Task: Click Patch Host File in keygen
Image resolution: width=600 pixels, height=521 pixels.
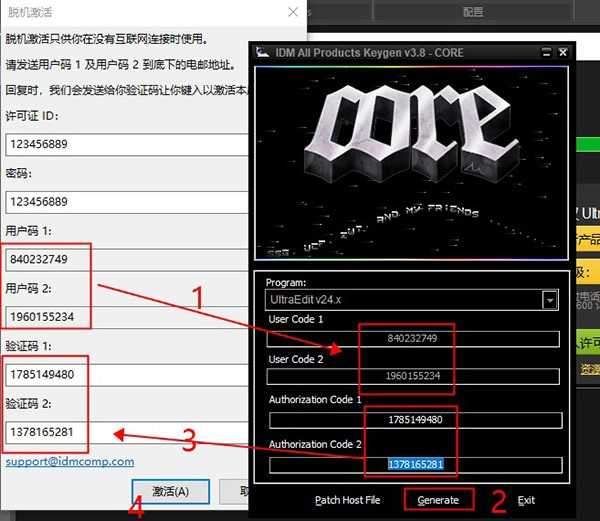Action: click(347, 500)
